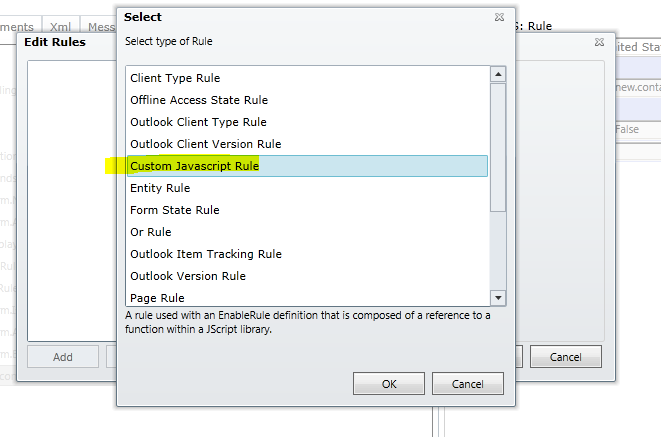Select Custom Javascript Rule entry
Image resolution: width=661 pixels, height=437 pixels.
click(195, 166)
